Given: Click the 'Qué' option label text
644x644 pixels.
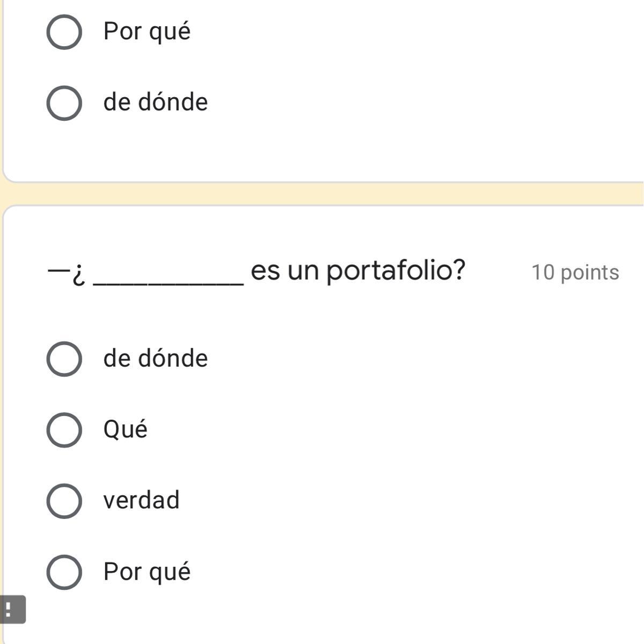Looking at the screenshot, I should tap(125, 429).
